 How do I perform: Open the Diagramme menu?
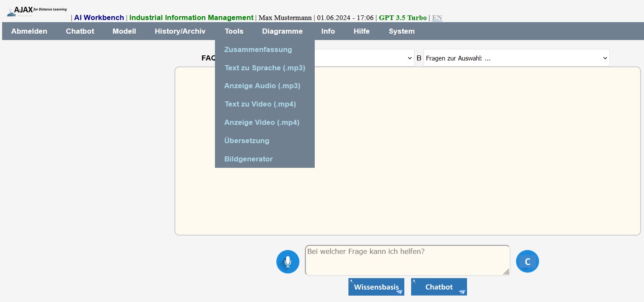coord(282,32)
